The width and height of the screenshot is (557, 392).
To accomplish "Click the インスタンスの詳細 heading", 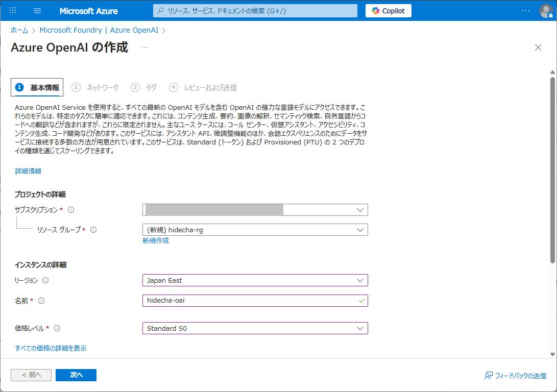I will [40, 265].
